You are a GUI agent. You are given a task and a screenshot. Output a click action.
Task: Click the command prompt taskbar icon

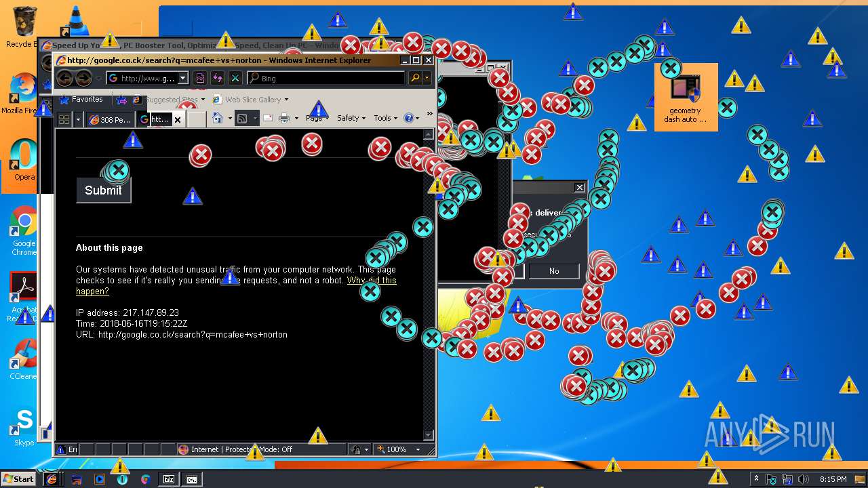coord(192,479)
